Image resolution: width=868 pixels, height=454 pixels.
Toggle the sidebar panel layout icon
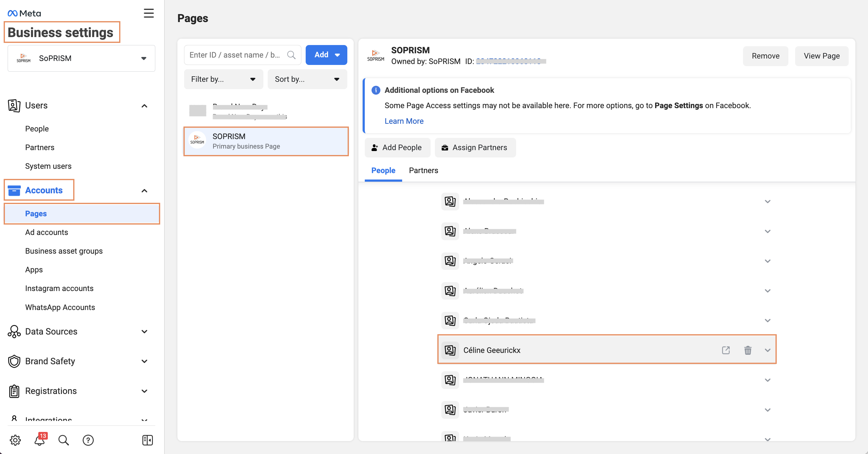point(147,440)
